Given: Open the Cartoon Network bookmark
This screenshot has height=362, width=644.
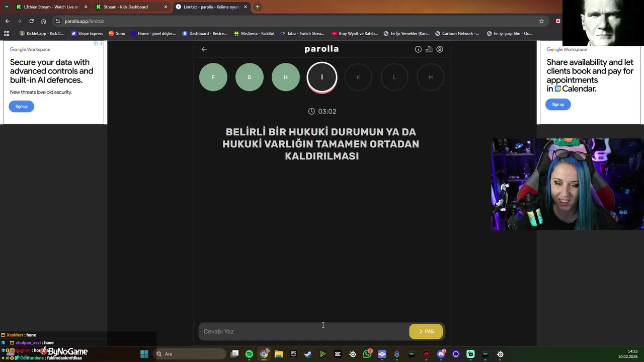Looking at the screenshot, I should click(457, 34).
